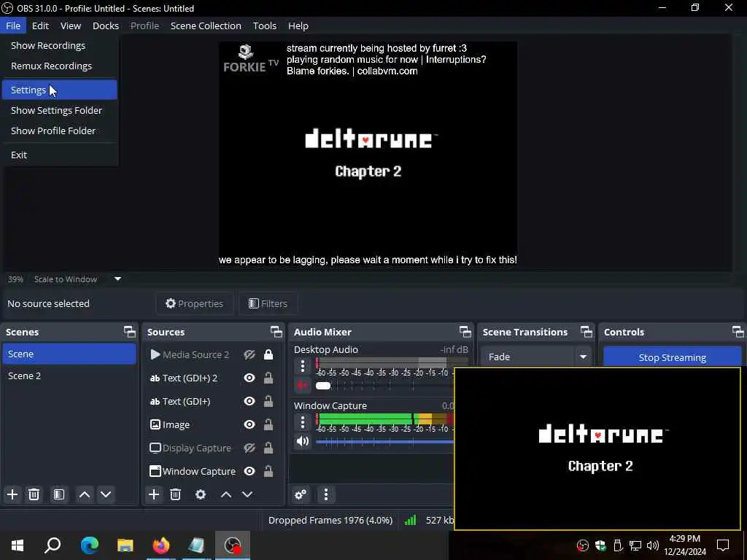
Task: Show the Media Source 2 source
Action: tap(249, 355)
